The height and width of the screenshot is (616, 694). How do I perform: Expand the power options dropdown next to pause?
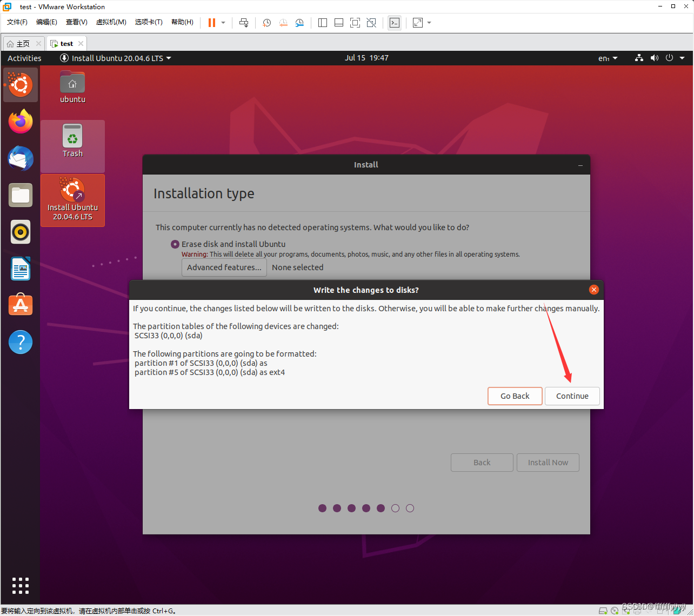click(x=223, y=23)
